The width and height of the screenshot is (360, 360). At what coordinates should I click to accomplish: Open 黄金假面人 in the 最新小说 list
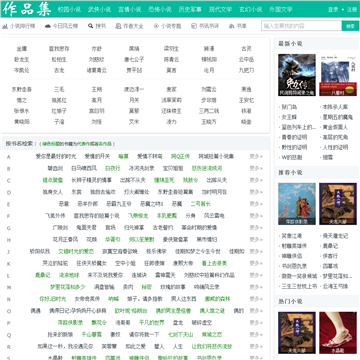pyautogui.click(x=335, y=127)
